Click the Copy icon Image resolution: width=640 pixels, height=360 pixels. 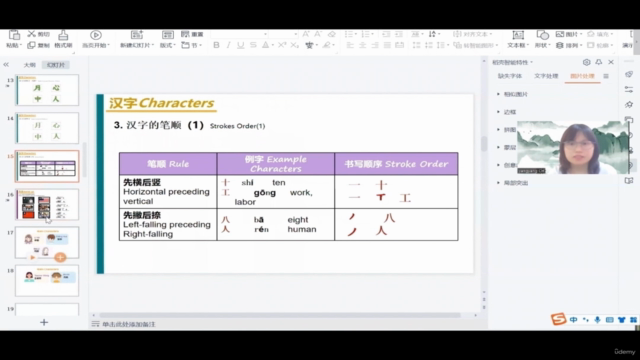(x=31, y=45)
